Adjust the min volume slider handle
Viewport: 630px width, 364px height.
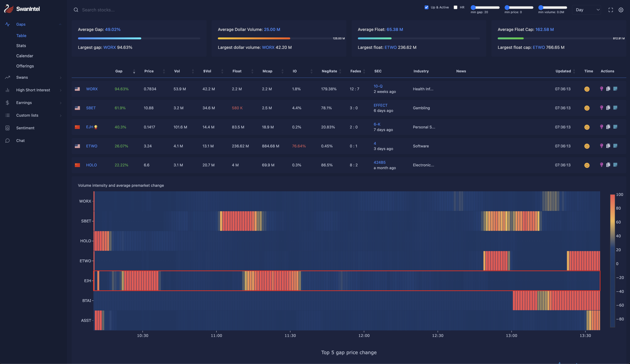pos(541,8)
